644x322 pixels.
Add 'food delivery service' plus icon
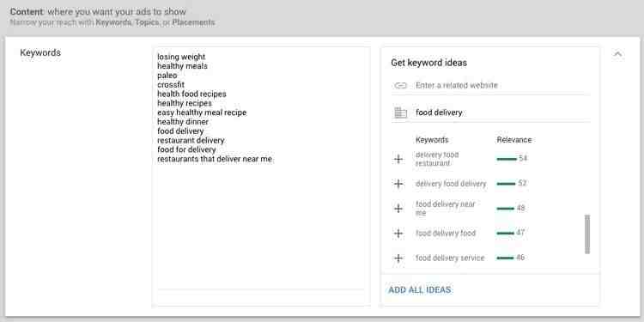click(398, 258)
